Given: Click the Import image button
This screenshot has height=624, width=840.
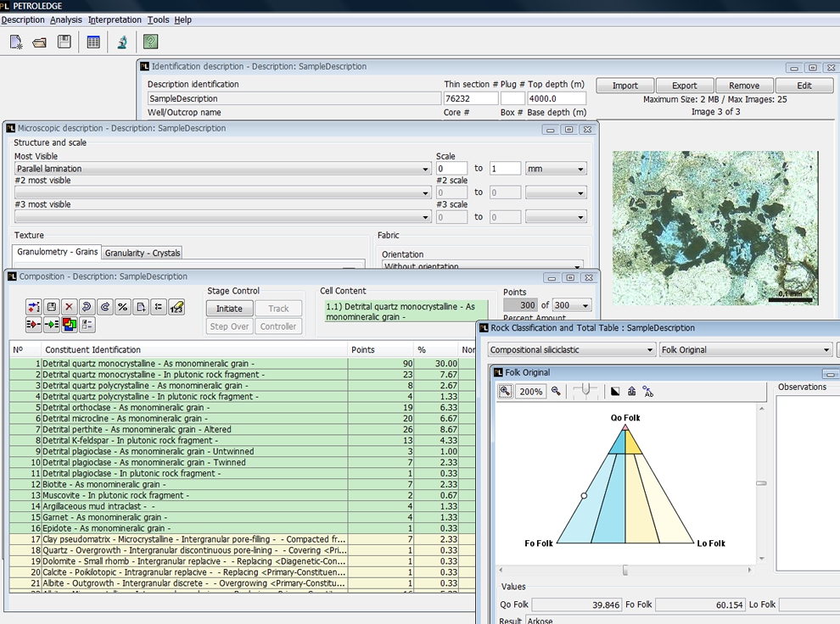Looking at the screenshot, I should click(x=624, y=86).
